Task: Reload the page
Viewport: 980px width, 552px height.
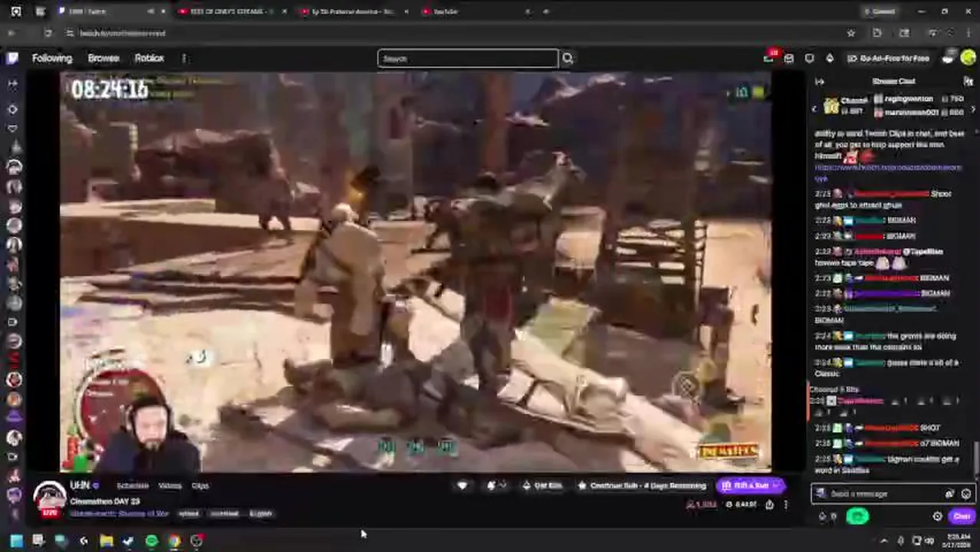Action: 48,33
